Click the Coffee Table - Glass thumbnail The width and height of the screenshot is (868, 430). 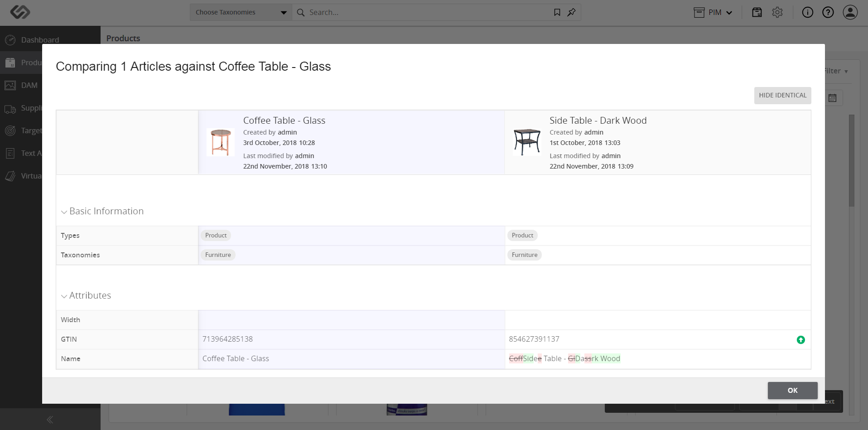[x=221, y=142]
